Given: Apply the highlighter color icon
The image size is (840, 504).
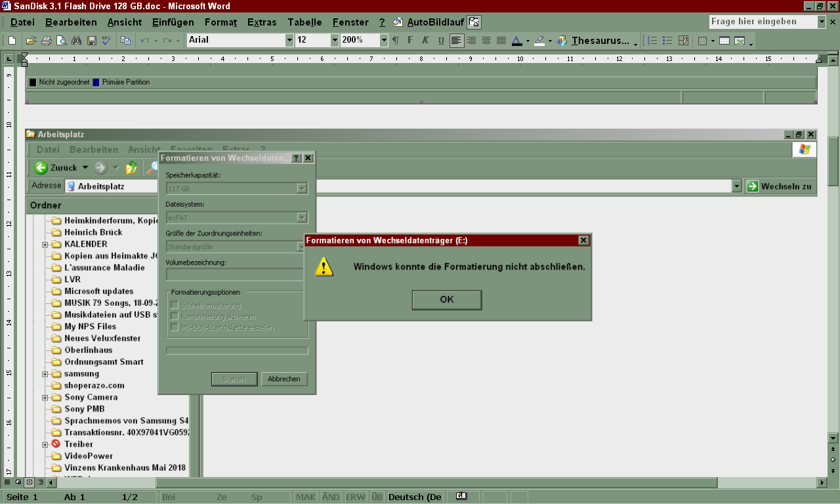Looking at the screenshot, I should pos(539,41).
